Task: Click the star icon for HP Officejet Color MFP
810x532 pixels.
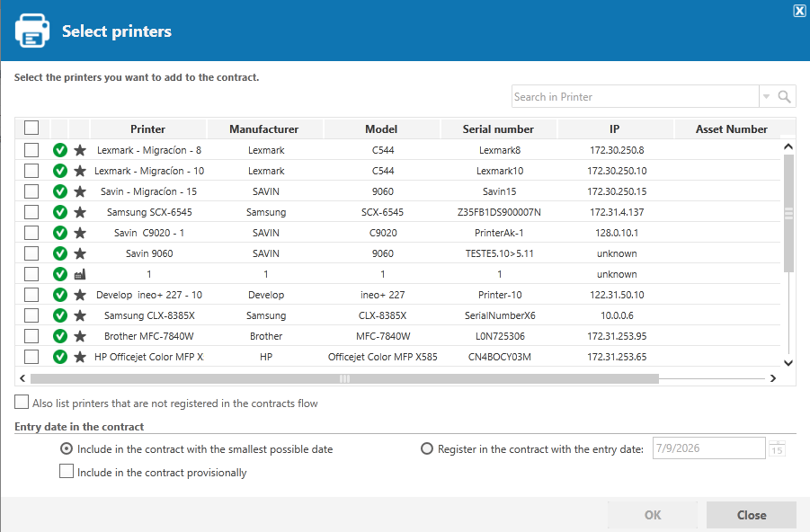Action: coord(80,357)
